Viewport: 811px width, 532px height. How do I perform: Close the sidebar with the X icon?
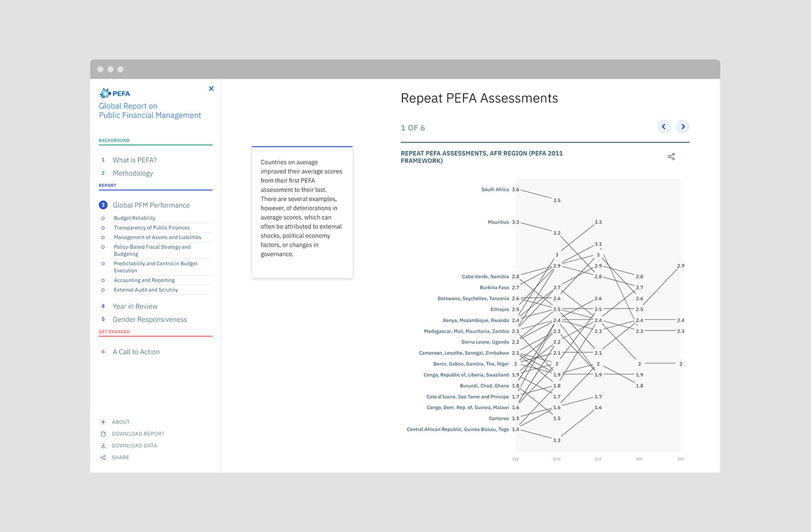211,89
